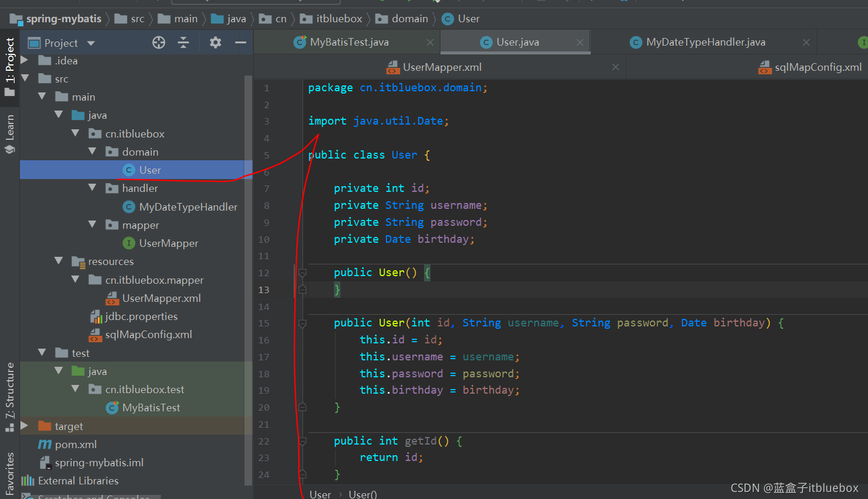Select UserMapper.xml file in tree

(x=153, y=298)
